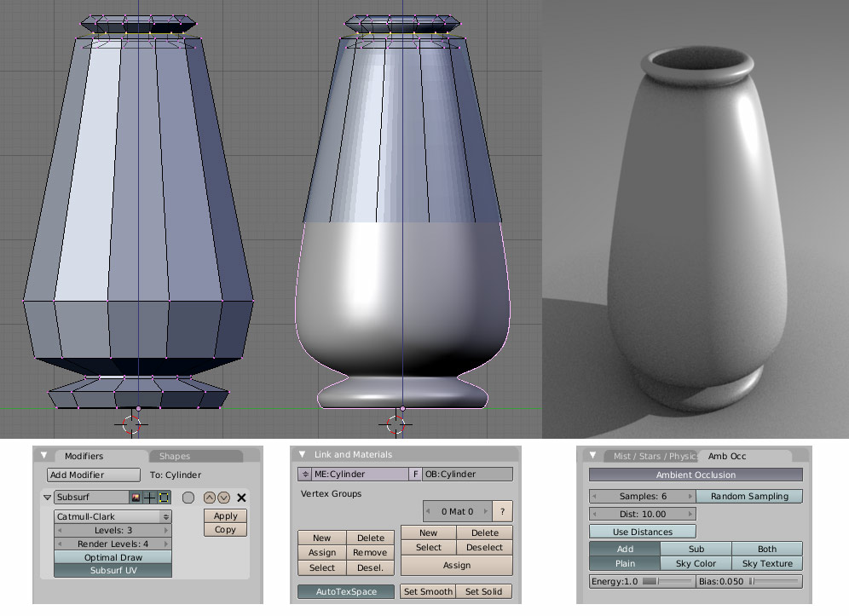
Task: Click New under Vertex Groups
Action: pos(321,538)
